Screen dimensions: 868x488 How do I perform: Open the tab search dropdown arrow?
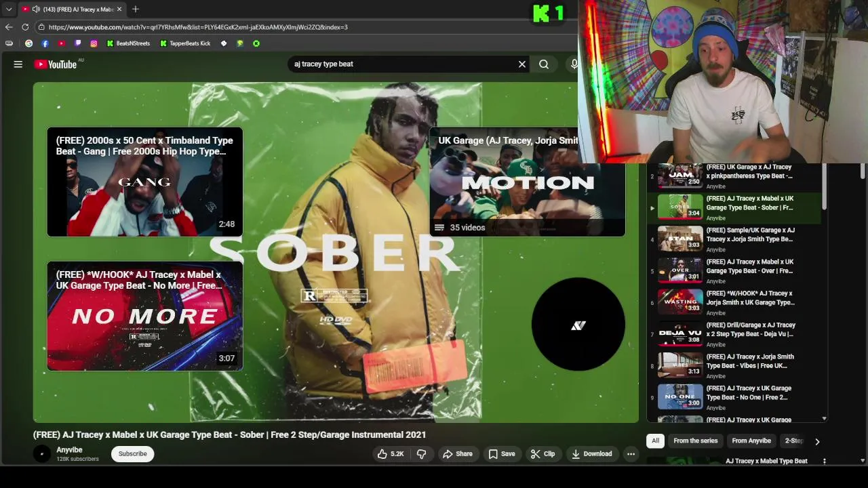click(9, 9)
